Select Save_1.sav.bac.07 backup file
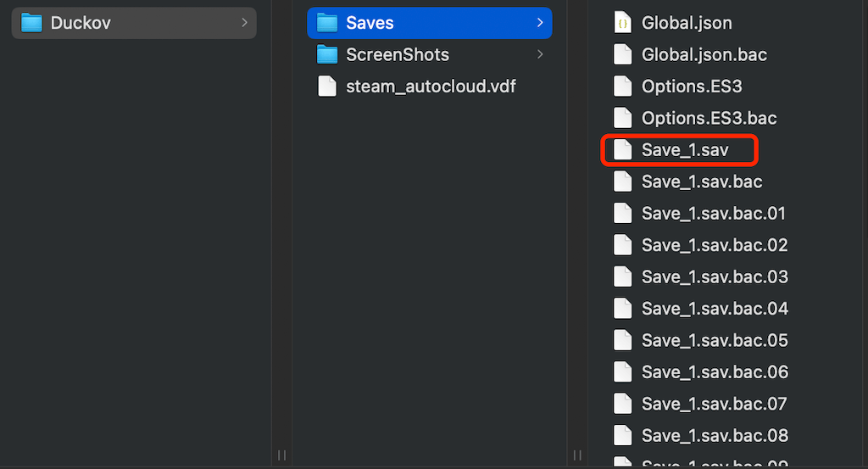 pos(715,404)
